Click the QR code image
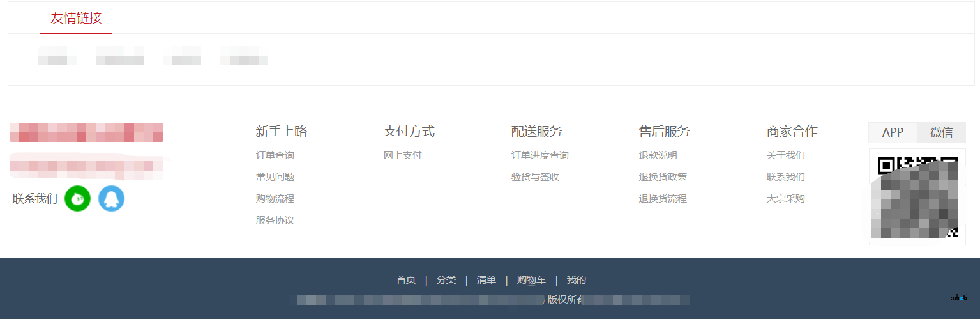This screenshot has height=319, width=980. [917, 196]
